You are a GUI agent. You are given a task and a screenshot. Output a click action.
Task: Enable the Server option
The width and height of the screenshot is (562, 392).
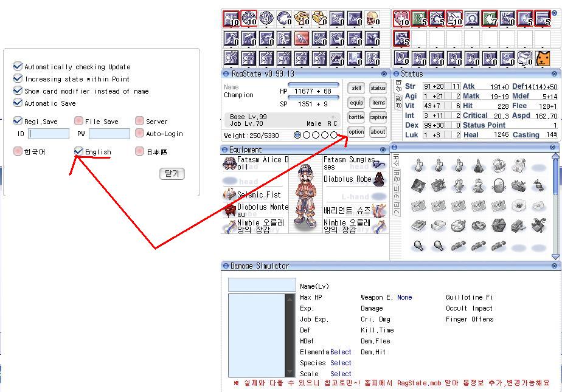pyautogui.click(x=139, y=121)
